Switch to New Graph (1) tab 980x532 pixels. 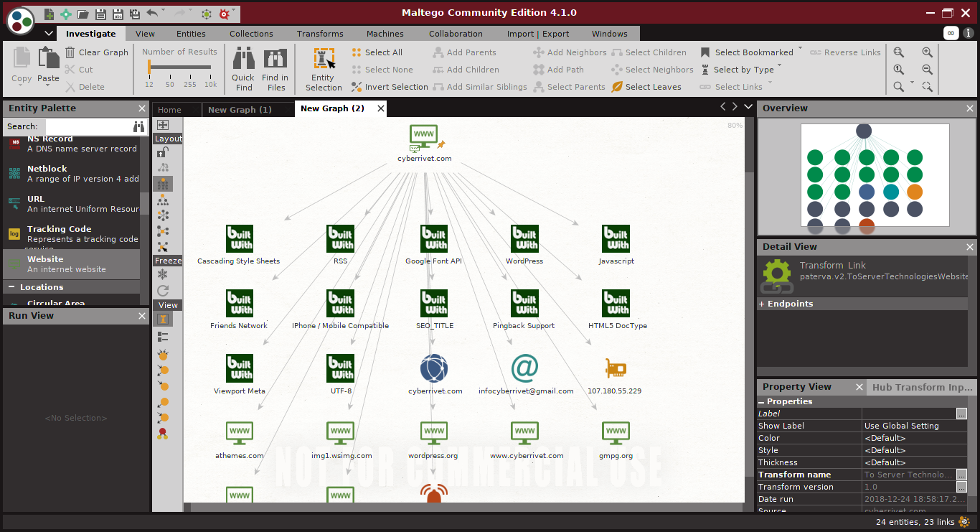tap(240, 109)
